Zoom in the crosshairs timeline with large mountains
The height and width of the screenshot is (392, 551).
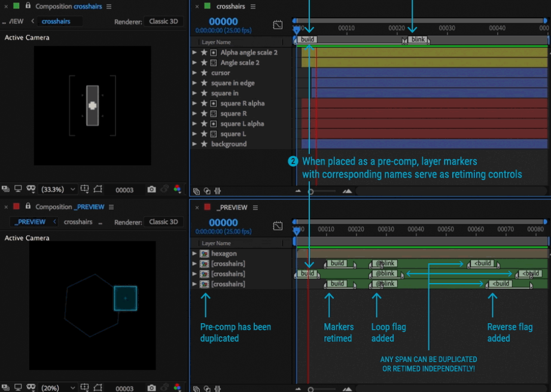[x=347, y=191]
